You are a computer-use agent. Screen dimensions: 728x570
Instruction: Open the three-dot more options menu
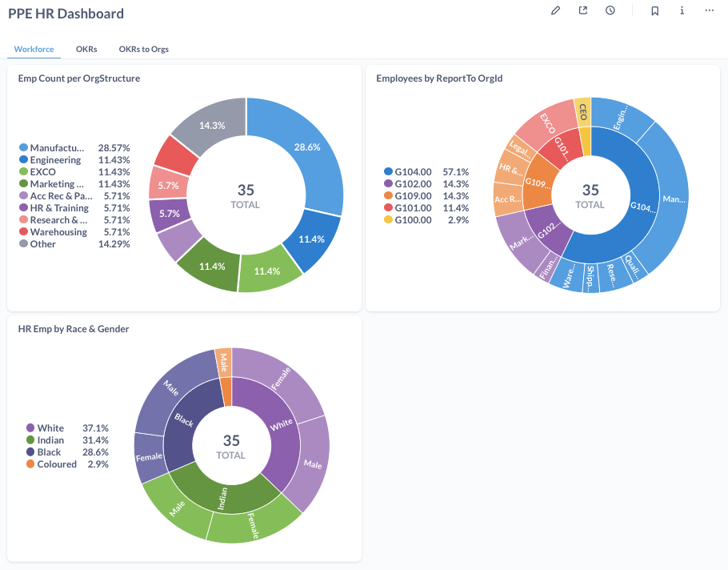click(709, 11)
